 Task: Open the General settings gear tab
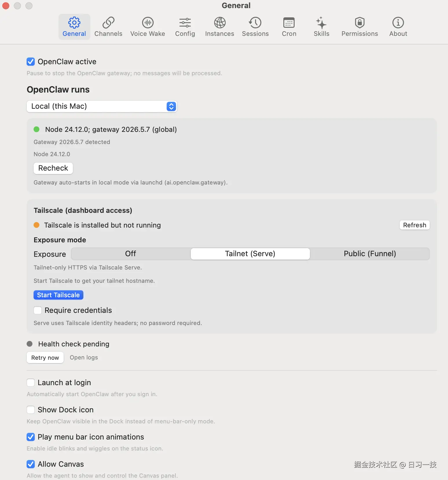(74, 27)
